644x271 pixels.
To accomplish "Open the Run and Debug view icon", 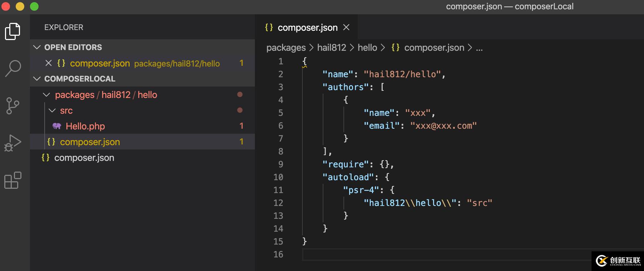I will 13,143.
